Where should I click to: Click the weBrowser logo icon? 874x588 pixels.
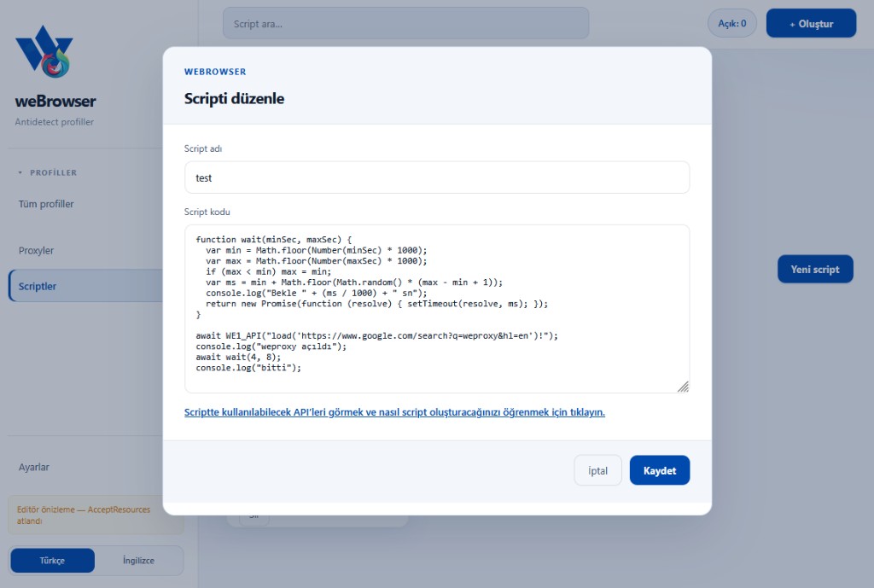(x=44, y=51)
